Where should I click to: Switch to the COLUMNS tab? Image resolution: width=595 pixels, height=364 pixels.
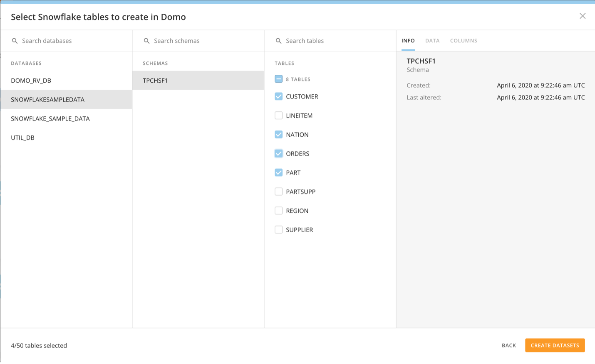coord(464,40)
